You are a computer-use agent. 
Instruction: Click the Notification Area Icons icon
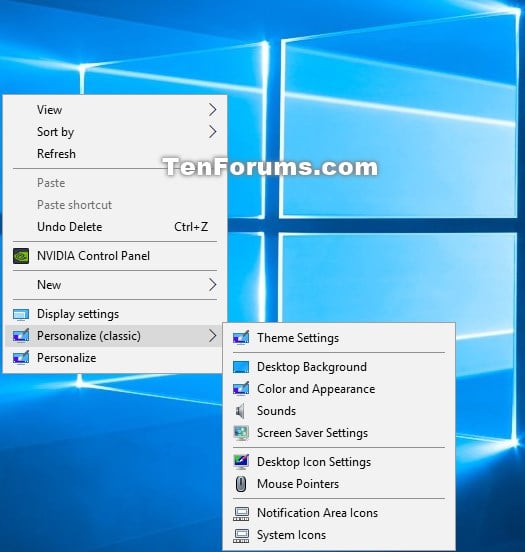coord(241,514)
